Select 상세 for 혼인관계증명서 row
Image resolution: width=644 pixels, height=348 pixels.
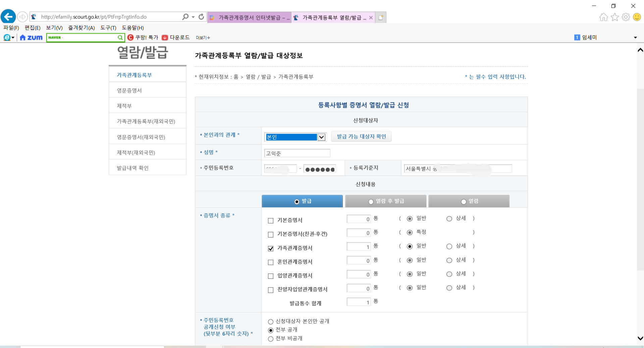(449, 260)
